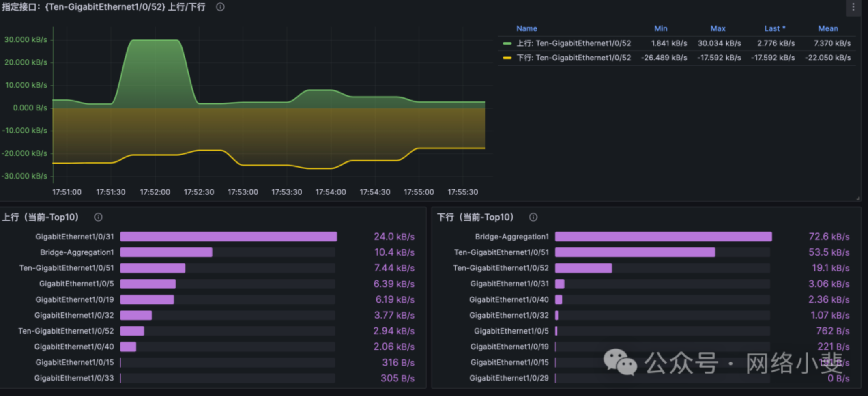Screen dimensions: 868x396
Task: Click the 上行 GigabitEthernet1/0/5 label
Action: coord(76,284)
